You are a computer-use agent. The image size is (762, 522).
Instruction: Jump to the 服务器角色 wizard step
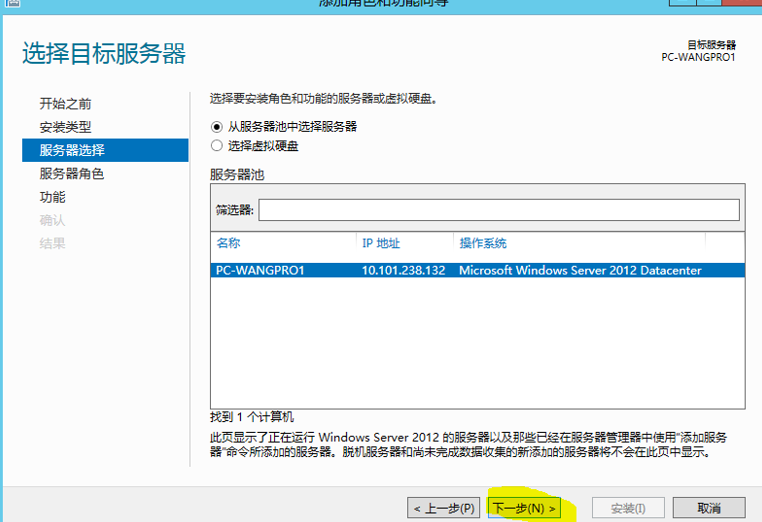72,174
